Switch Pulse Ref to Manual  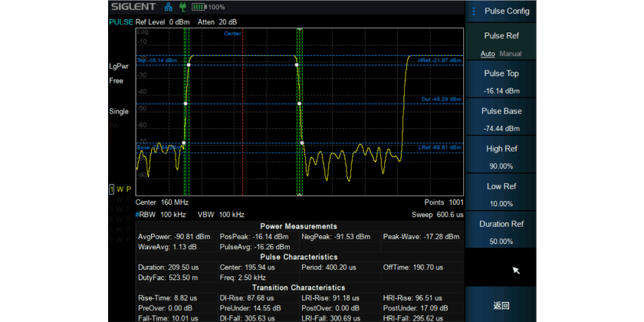[511, 54]
